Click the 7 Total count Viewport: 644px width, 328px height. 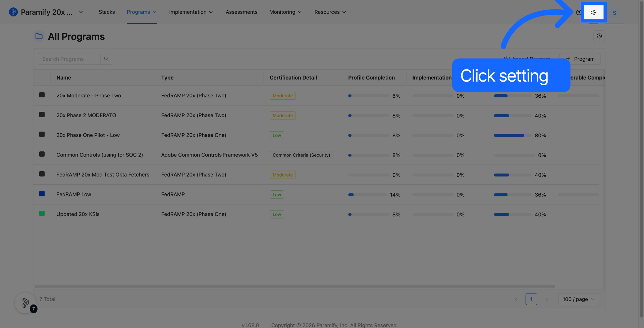pyautogui.click(x=47, y=299)
